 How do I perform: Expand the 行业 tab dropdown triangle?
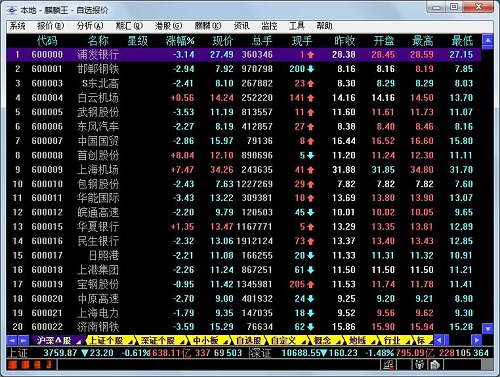[x=408, y=342]
